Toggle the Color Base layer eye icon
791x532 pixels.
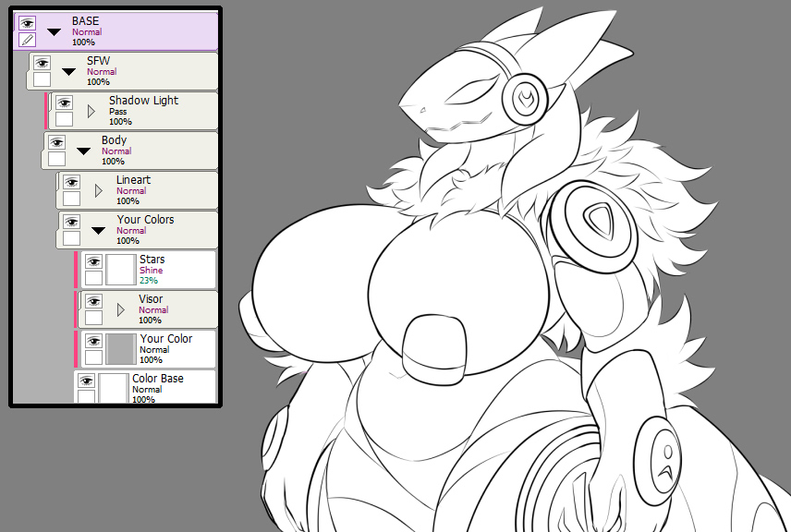(86, 381)
